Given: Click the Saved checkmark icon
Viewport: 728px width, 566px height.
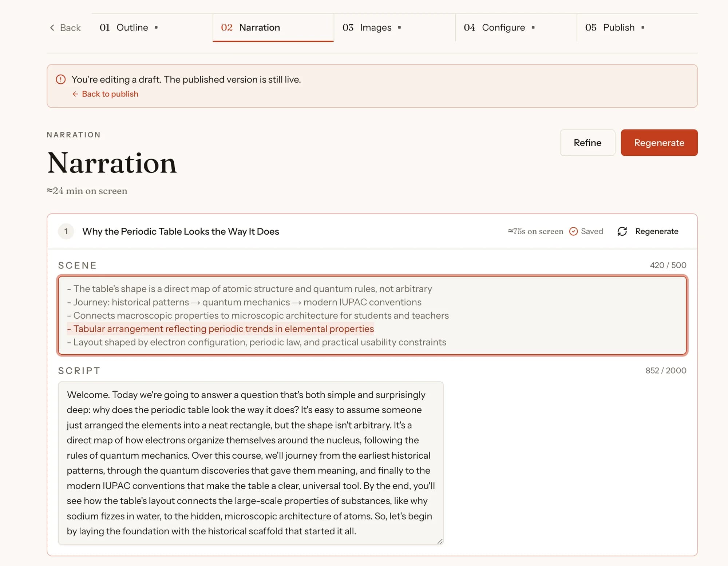Looking at the screenshot, I should [x=573, y=231].
